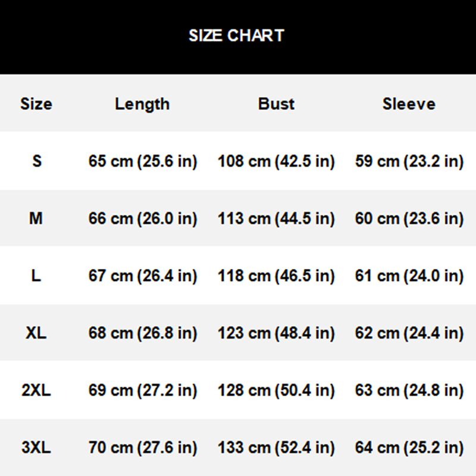Image resolution: width=476 pixels, height=476 pixels.
Task: Click the SIZE CHART title
Action: pyautogui.click(x=237, y=36)
